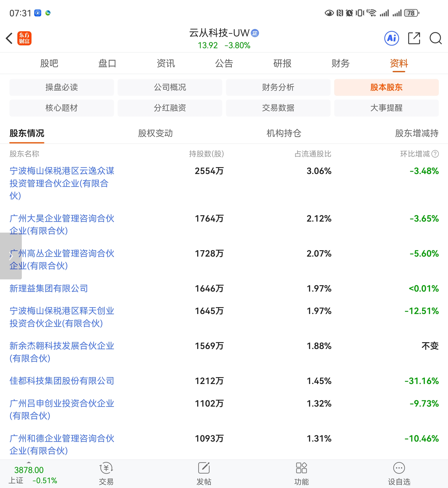Image resolution: width=448 pixels, height=488 pixels.
Task: Tap the 东方财富 app logo
Action: point(24,38)
